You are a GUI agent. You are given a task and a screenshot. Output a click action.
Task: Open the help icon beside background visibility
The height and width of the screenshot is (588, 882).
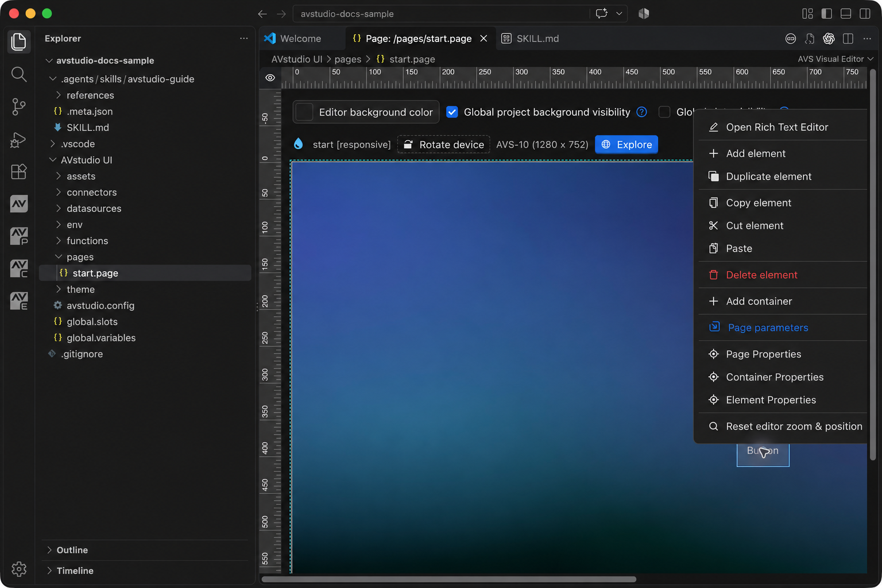tap(642, 112)
